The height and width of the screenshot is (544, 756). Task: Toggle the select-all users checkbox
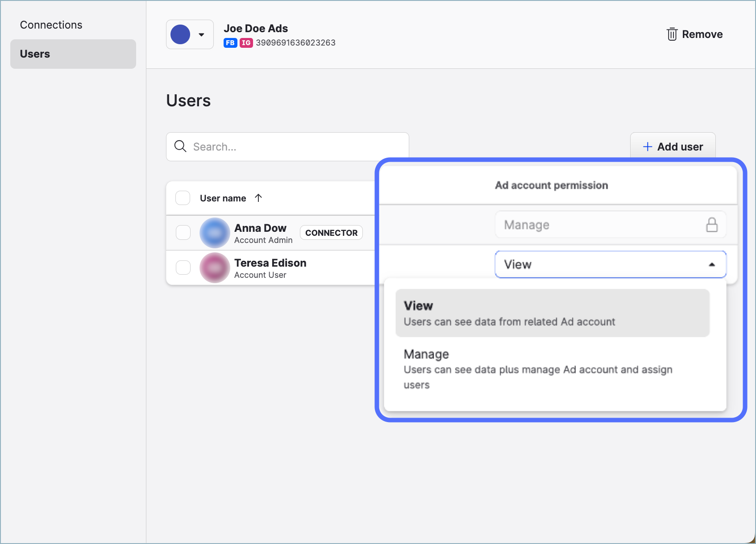pyautogui.click(x=183, y=198)
